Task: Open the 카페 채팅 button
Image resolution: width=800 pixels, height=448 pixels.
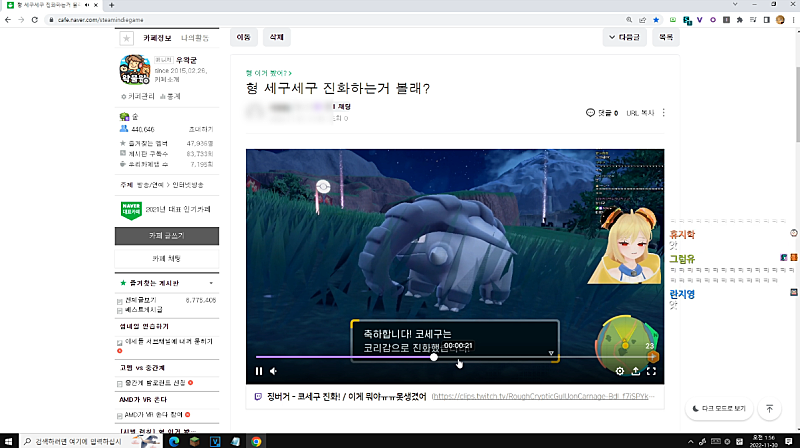Action: 167,259
